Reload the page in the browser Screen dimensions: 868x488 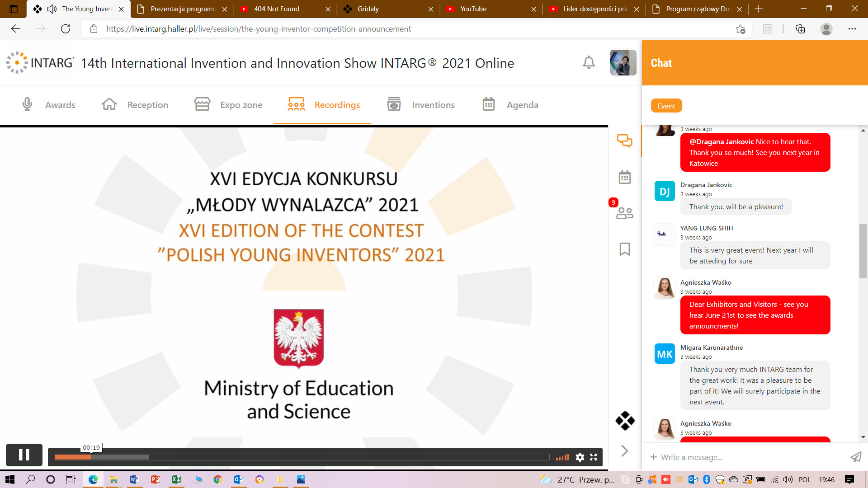(x=66, y=29)
